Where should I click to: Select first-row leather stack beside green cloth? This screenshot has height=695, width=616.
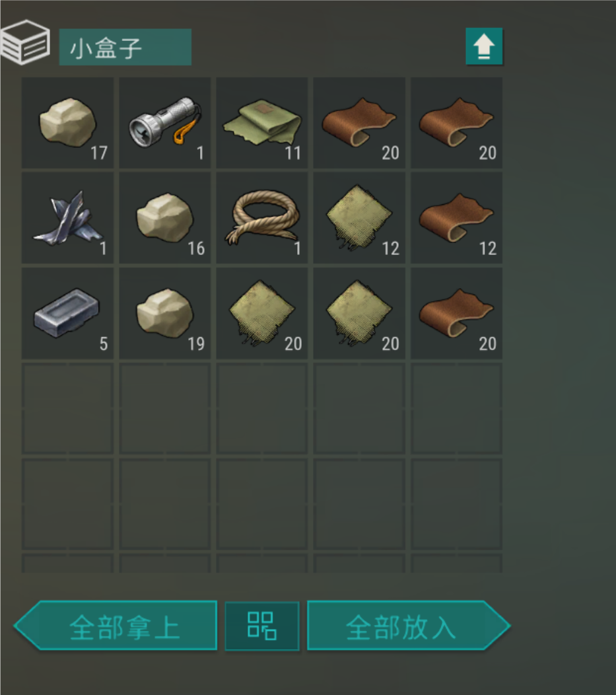coord(359,123)
